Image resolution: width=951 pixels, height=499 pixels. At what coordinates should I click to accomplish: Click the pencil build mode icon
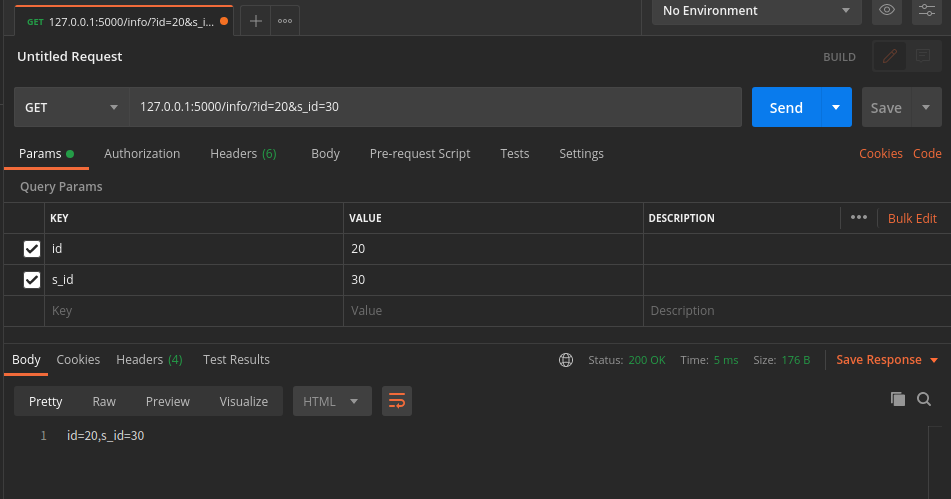[x=890, y=57]
